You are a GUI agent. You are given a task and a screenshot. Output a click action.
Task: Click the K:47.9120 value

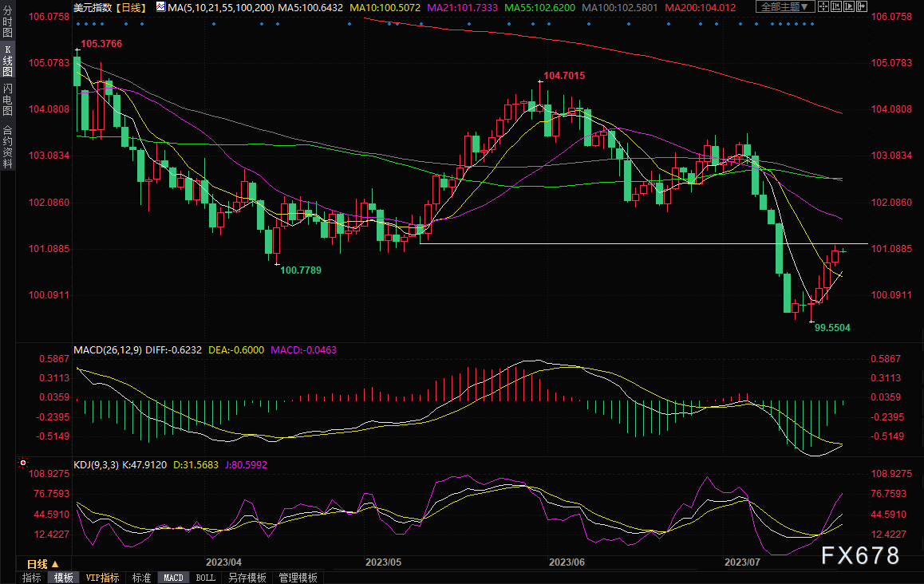144,464
